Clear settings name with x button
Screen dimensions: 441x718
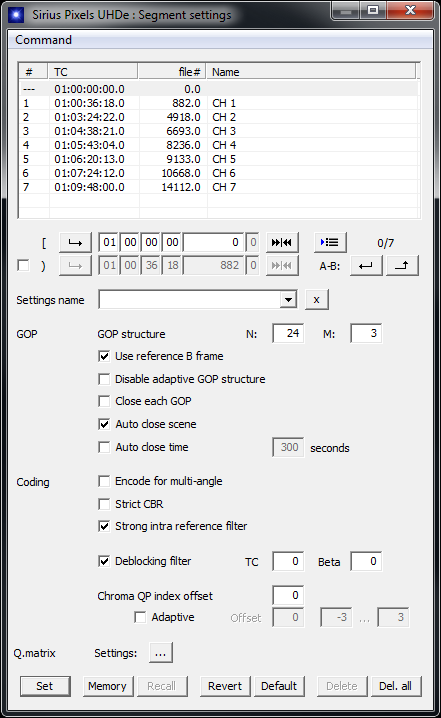[x=316, y=300]
